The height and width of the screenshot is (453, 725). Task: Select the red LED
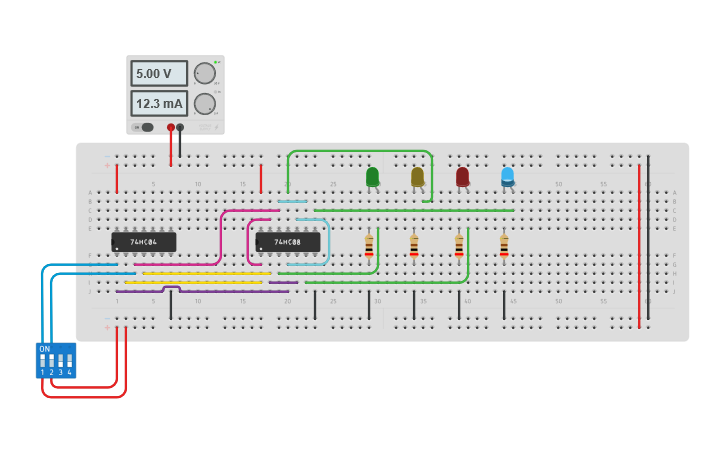point(462,178)
